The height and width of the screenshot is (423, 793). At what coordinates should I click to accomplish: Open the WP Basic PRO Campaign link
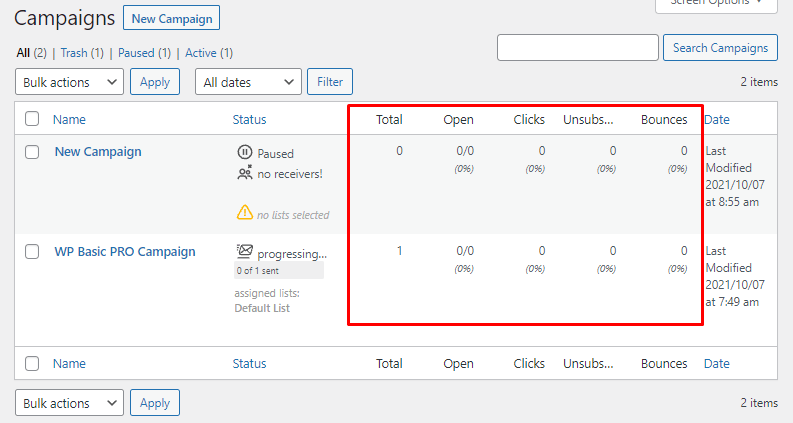(125, 252)
